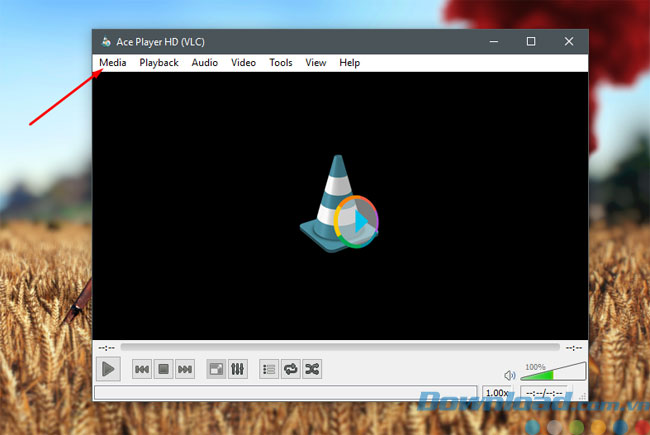
Task: Mute audio using speaker icon
Action: click(x=509, y=375)
